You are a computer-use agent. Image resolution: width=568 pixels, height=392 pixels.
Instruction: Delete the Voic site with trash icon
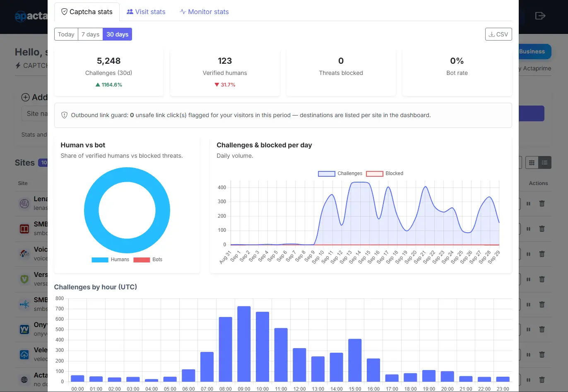542,254
